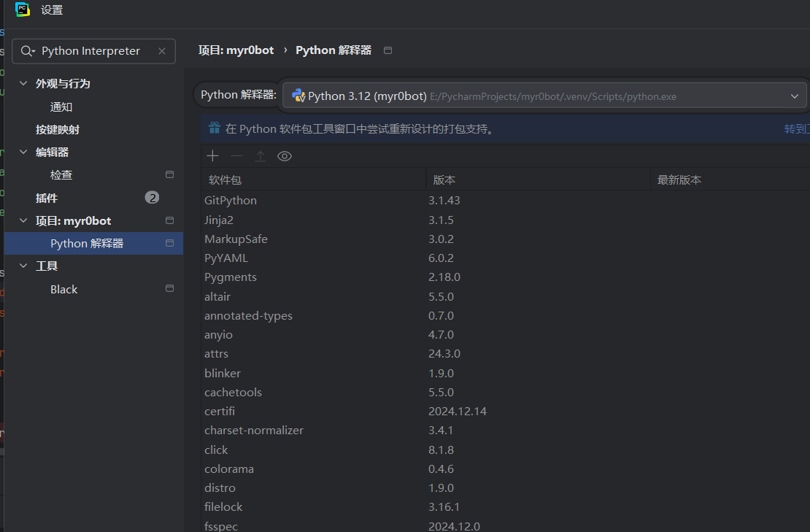Sort by the 软件包 column header

point(313,180)
